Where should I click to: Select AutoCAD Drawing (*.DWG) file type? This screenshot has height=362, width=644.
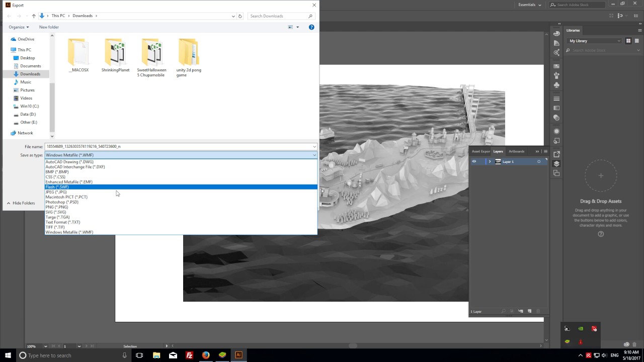181,162
